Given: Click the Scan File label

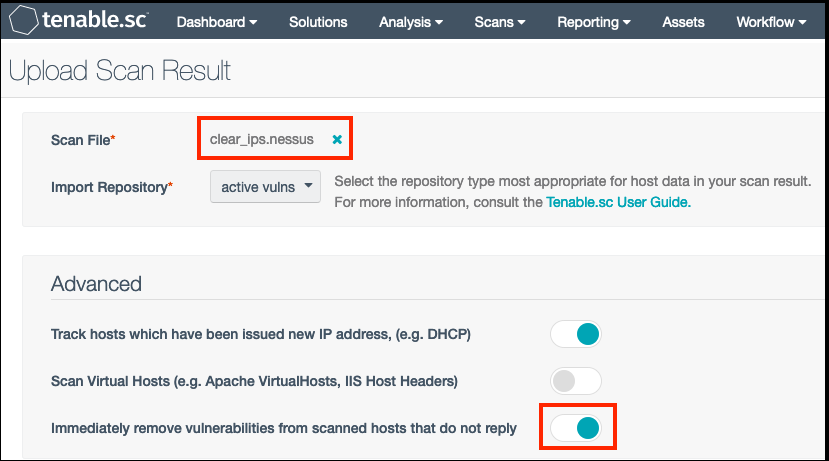Looking at the screenshot, I should pyautogui.click(x=83, y=140).
